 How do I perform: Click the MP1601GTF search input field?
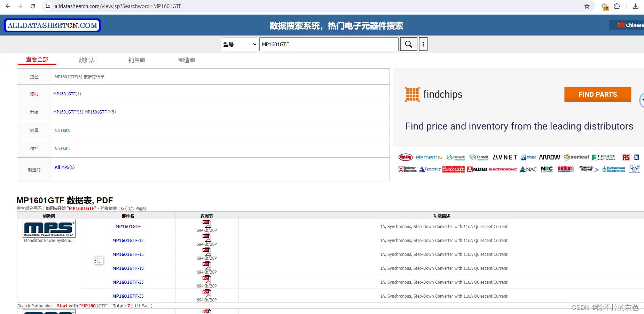(x=329, y=44)
